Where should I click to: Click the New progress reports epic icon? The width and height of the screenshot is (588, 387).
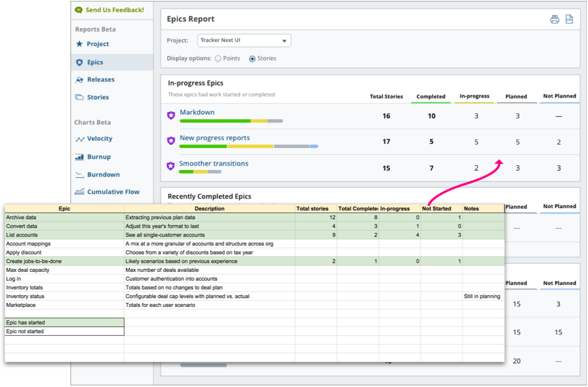tap(171, 140)
